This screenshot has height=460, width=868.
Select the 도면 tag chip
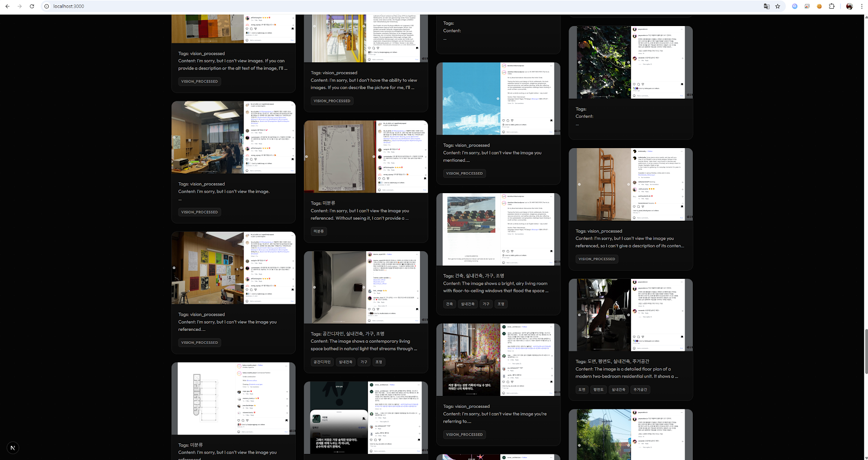(582, 389)
